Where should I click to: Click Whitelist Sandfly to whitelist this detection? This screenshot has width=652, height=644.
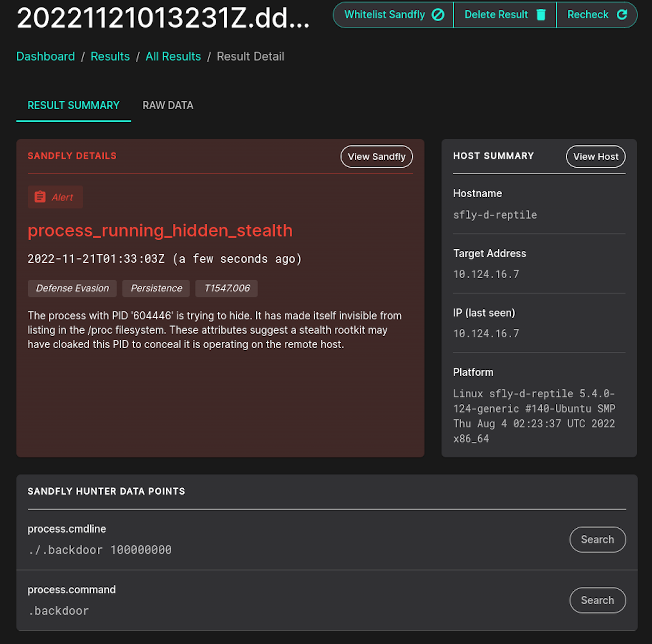(x=392, y=15)
